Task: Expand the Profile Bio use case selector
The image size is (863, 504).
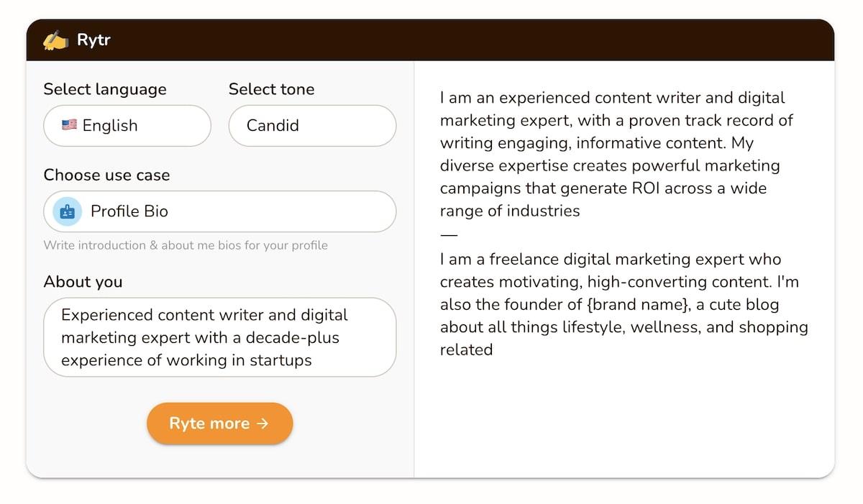Action: pyautogui.click(x=220, y=211)
